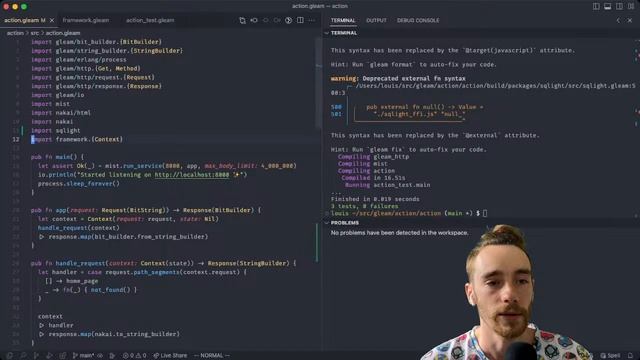Click the Live Share status bar button
The width and height of the screenshot is (640, 360).
click(170, 356)
